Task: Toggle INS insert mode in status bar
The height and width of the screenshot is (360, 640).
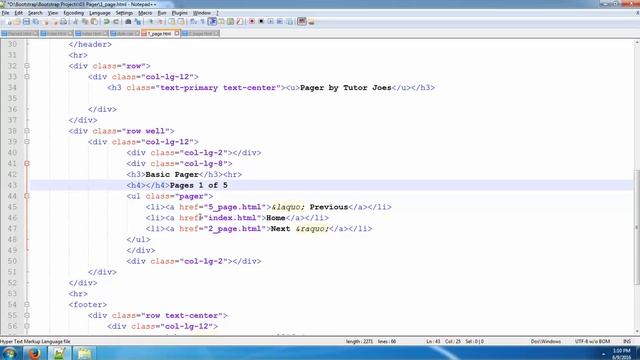Action: point(627,341)
